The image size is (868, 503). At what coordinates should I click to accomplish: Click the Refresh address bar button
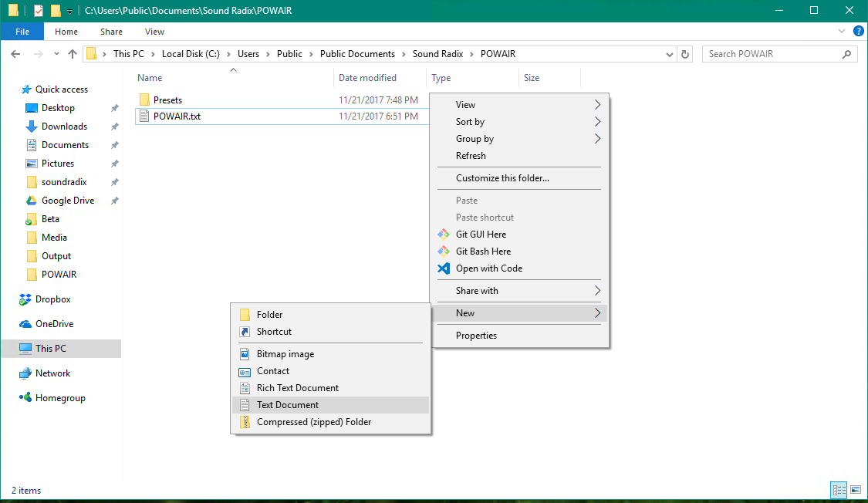pos(685,54)
